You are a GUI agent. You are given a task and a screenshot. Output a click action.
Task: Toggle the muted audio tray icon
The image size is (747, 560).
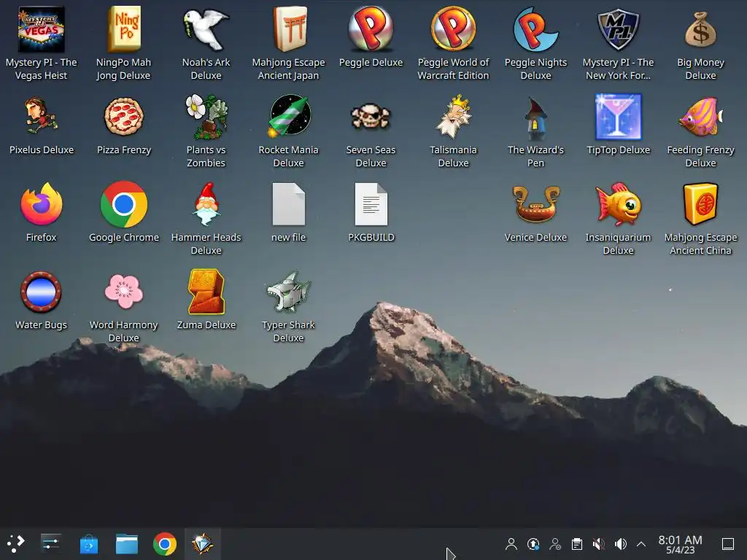tap(599, 544)
